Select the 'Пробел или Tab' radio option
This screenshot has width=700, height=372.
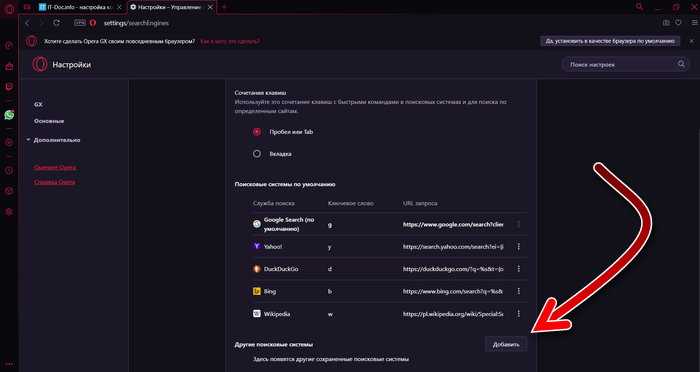[x=257, y=132]
